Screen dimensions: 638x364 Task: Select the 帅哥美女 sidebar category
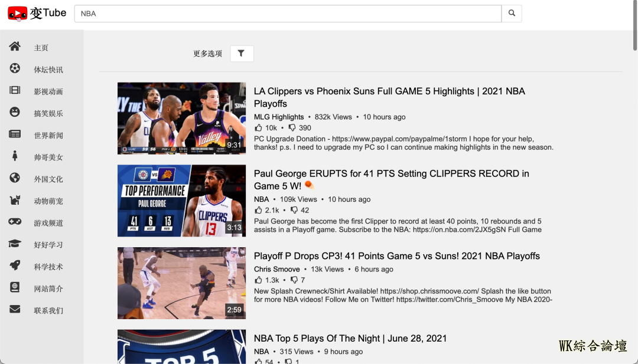tap(48, 158)
